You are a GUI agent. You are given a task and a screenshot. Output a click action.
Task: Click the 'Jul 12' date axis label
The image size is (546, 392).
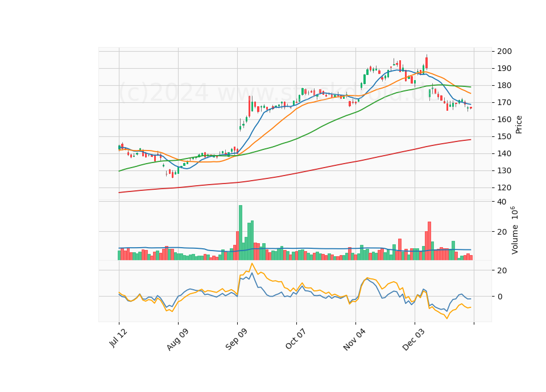[x=118, y=338]
